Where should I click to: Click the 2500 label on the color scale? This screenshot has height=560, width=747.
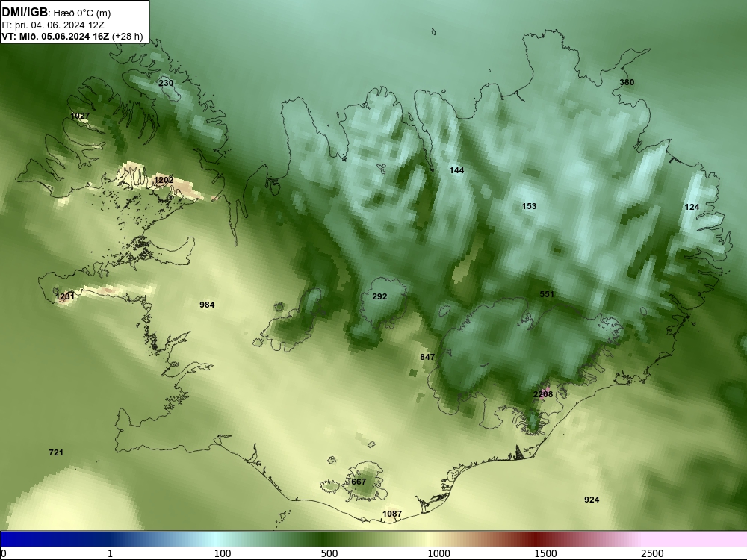[x=652, y=553]
